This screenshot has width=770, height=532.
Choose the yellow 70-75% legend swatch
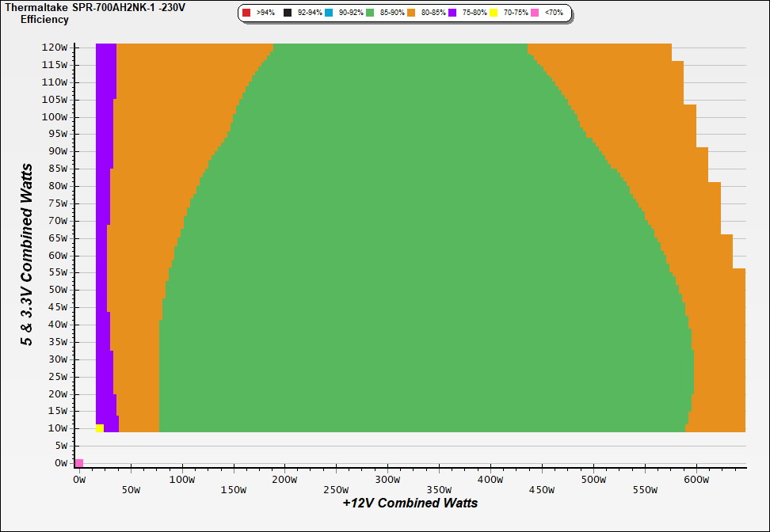click(x=494, y=13)
